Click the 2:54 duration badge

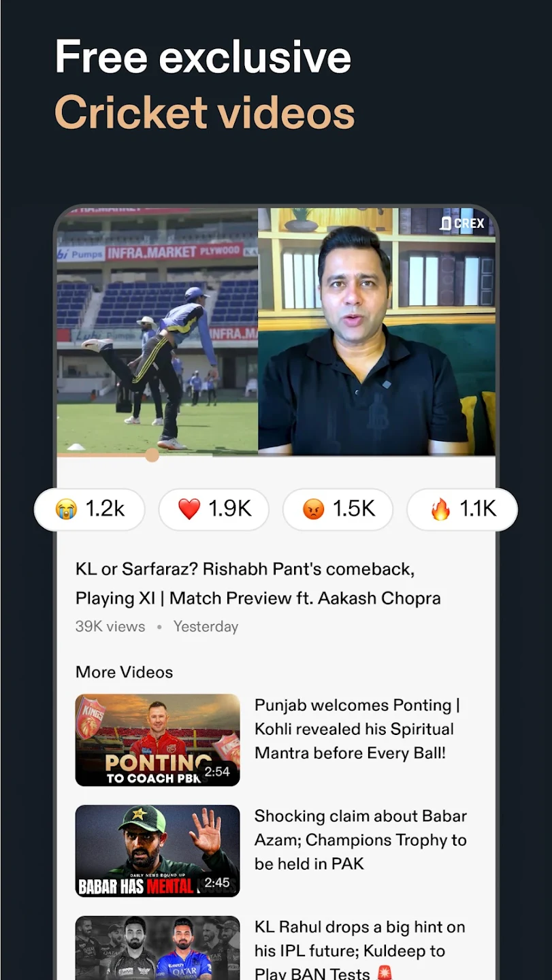click(x=217, y=772)
